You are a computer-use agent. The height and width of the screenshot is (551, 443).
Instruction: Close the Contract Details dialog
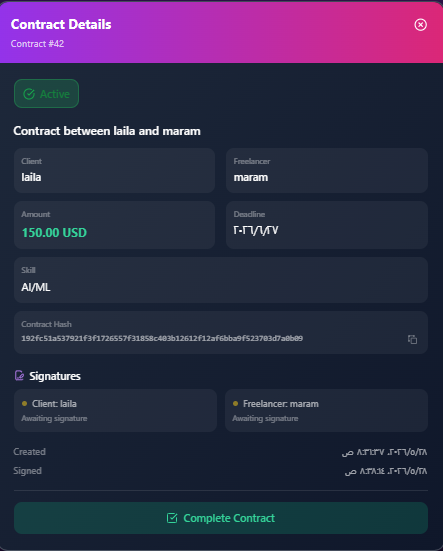pyautogui.click(x=420, y=25)
